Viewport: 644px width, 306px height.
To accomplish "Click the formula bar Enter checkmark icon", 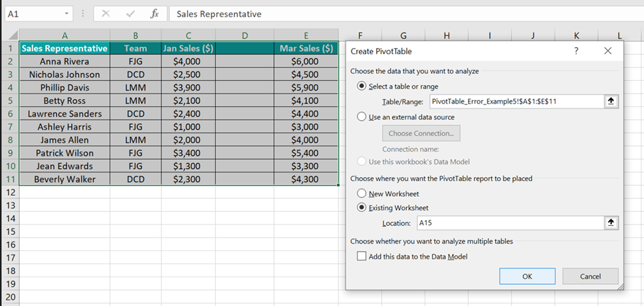I will [131, 14].
